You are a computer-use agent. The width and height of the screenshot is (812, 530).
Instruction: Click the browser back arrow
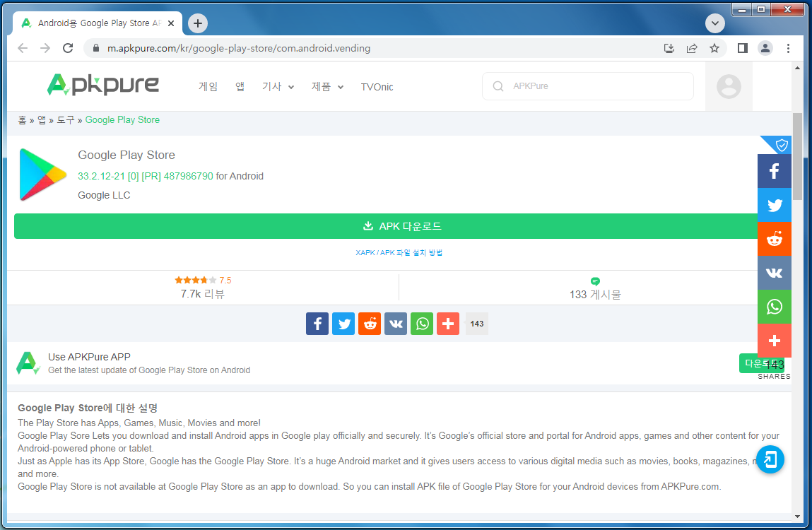[23, 48]
